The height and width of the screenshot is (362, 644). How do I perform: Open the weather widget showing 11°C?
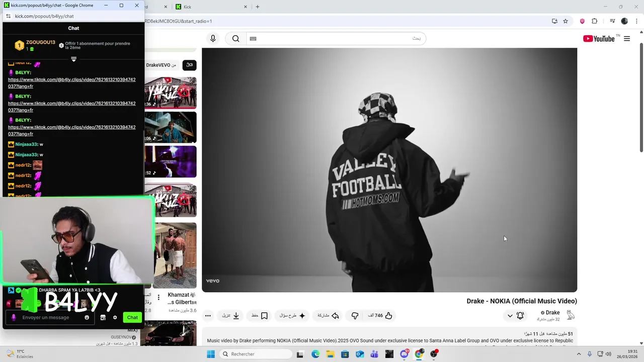(x=20, y=354)
